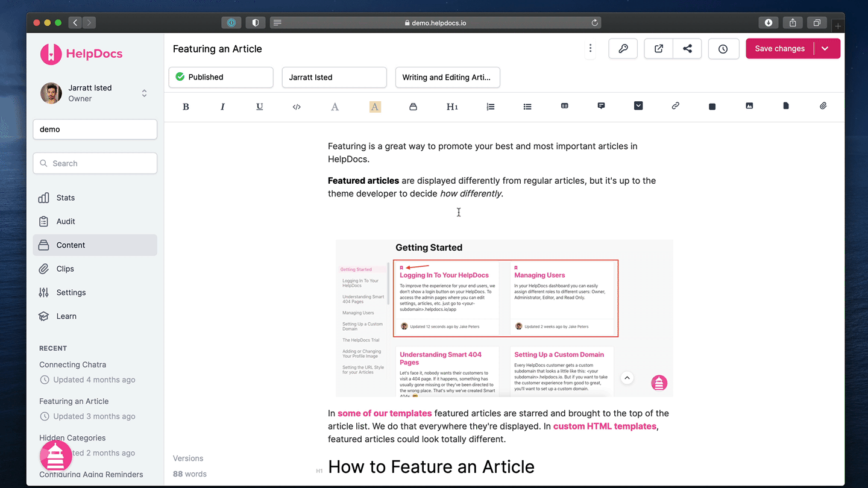This screenshot has height=488, width=868.
Task: Open recent article Featuring an Article
Action: [x=74, y=401]
